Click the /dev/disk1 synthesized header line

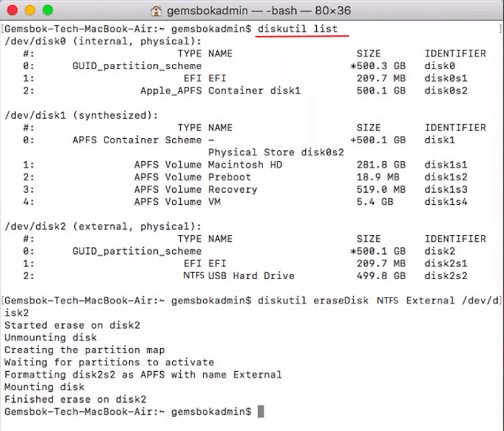coord(81,115)
